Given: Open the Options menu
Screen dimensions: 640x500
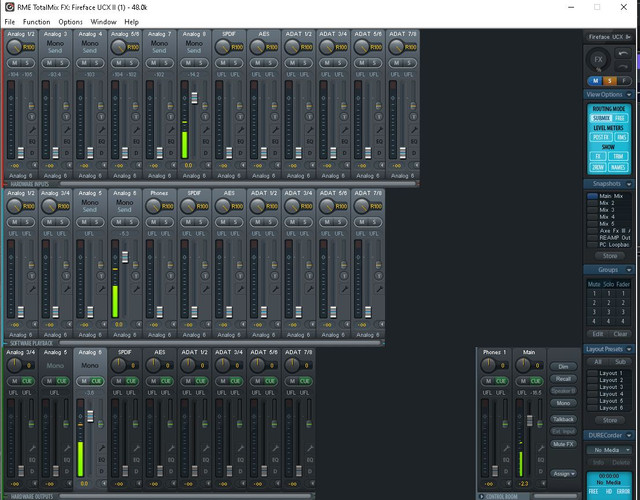Looking at the screenshot, I should coord(71,22).
